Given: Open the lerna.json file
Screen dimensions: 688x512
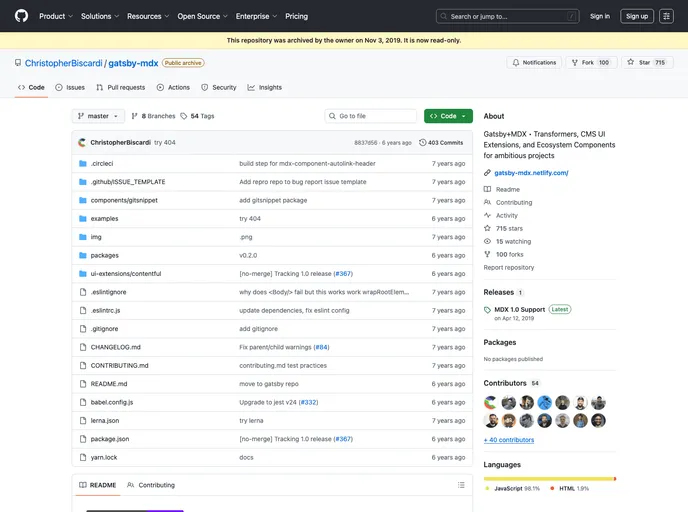Looking at the screenshot, I should [105, 421].
